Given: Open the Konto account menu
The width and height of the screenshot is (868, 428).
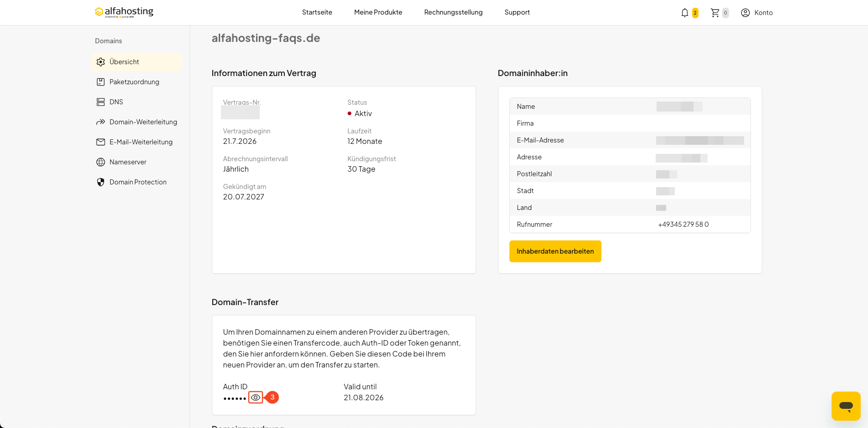Looking at the screenshot, I should point(757,13).
